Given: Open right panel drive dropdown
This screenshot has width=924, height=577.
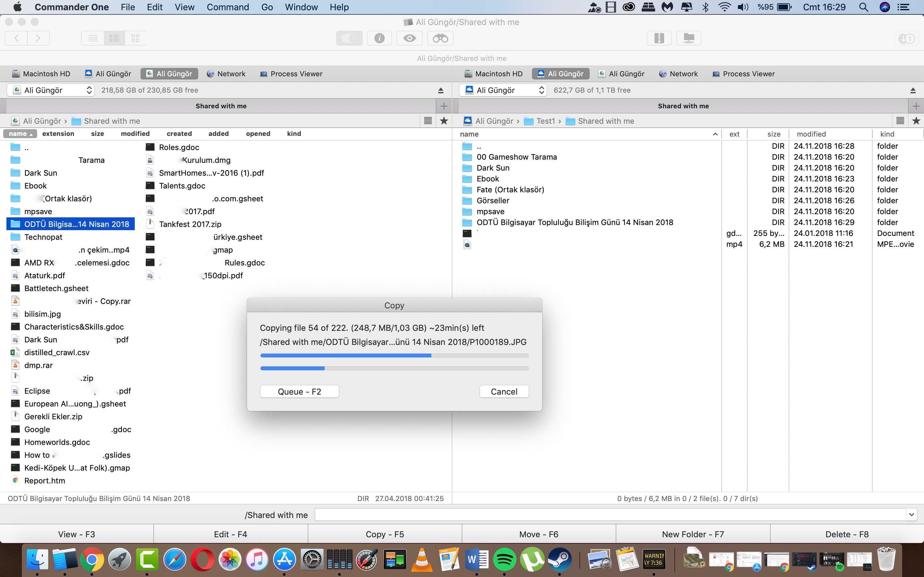Looking at the screenshot, I should click(503, 90).
